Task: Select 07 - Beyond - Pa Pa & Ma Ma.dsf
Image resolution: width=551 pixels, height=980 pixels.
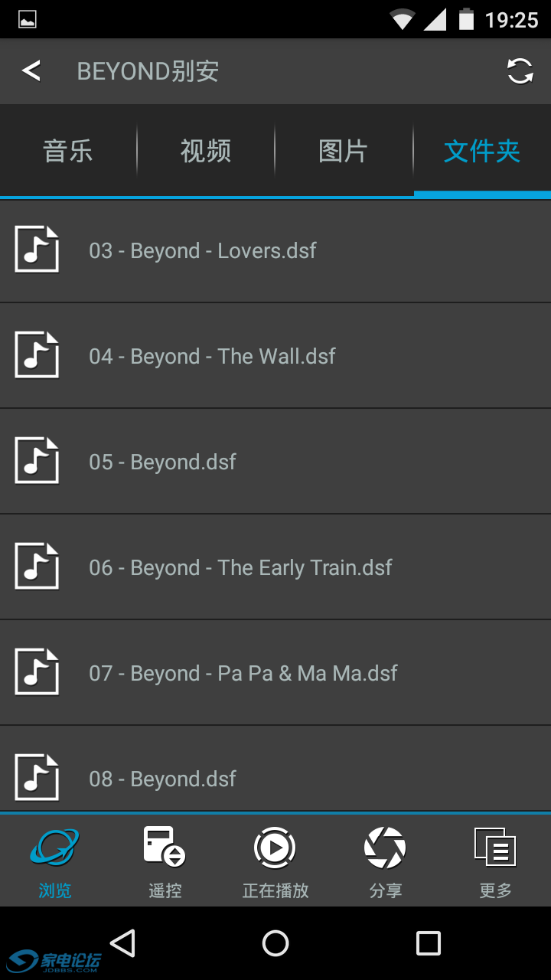Action: [x=275, y=673]
